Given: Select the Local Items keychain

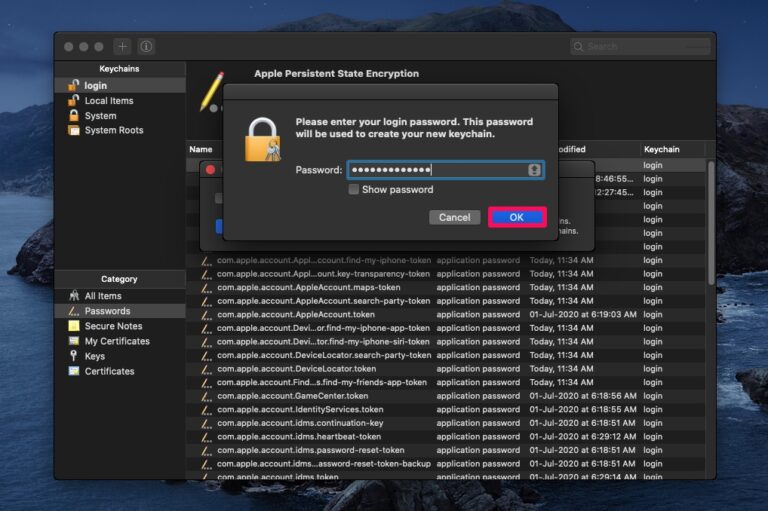Looking at the screenshot, I should coord(120,100).
